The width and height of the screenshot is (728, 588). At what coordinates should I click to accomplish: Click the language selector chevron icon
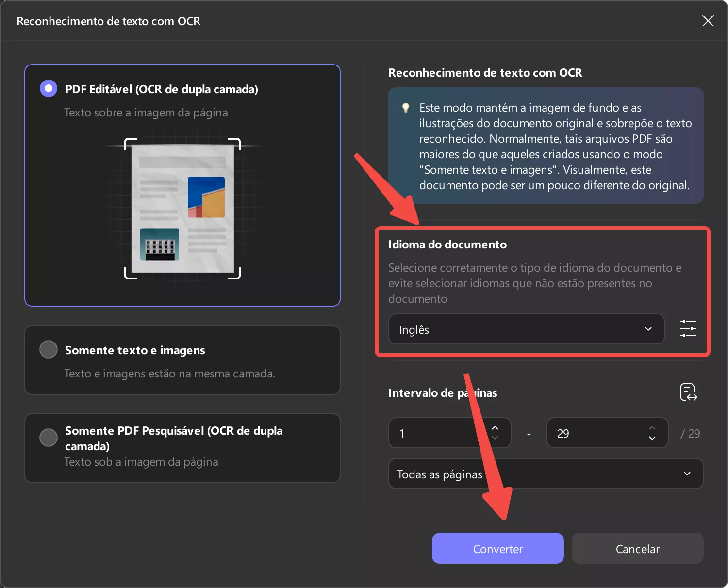click(x=648, y=329)
